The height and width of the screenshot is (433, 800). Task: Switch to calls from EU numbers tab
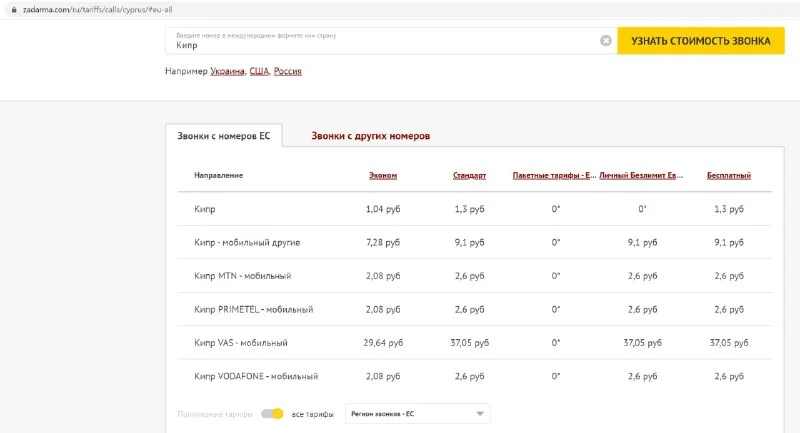click(x=223, y=136)
